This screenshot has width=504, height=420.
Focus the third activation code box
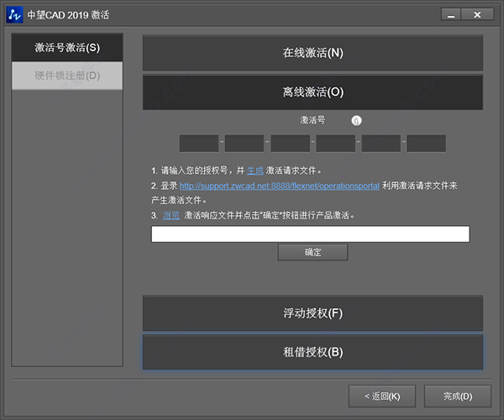291,144
